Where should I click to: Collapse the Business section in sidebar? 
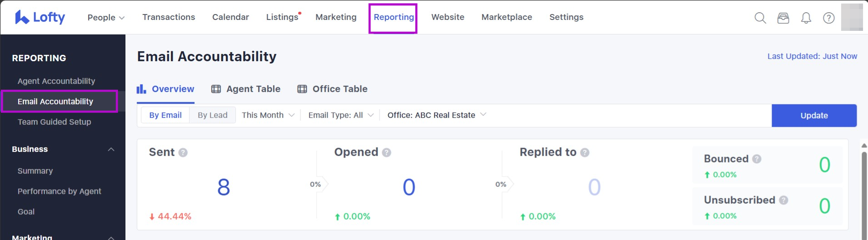point(111,149)
